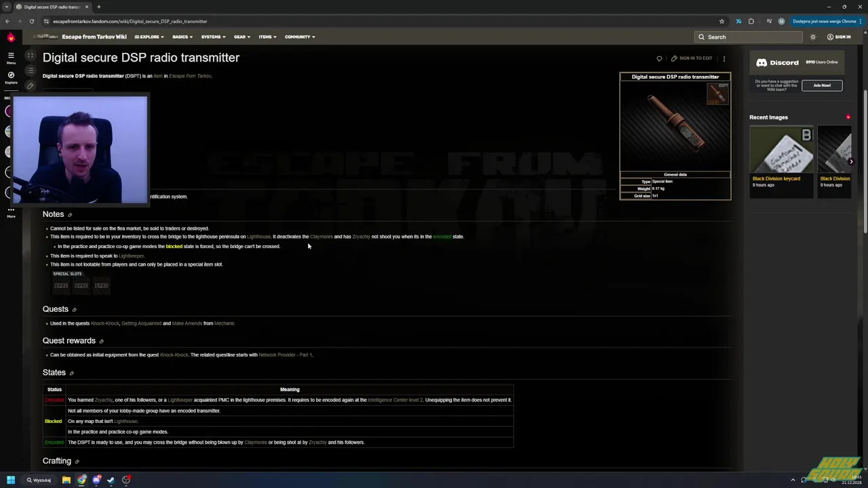Open the Black Division keycard thumbnail

(781, 149)
